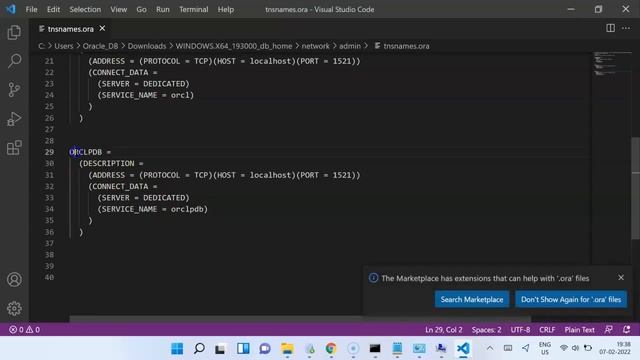Screen dimensions: 640x360
Task: Expand the admin breadcrumb segment
Action: [350, 46]
